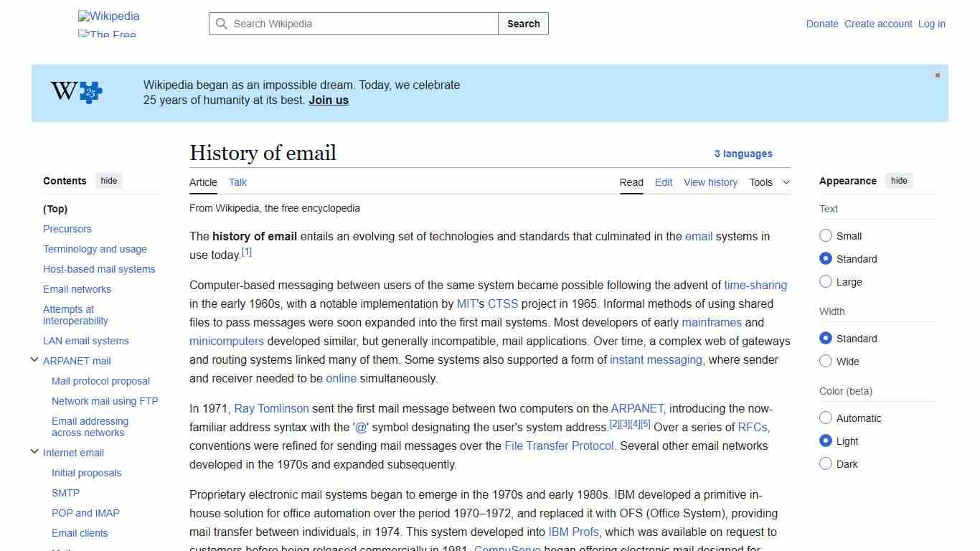The height and width of the screenshot is (551, 980).
Task: Switch to Dark color mode
Action: [x=826, y=463]
